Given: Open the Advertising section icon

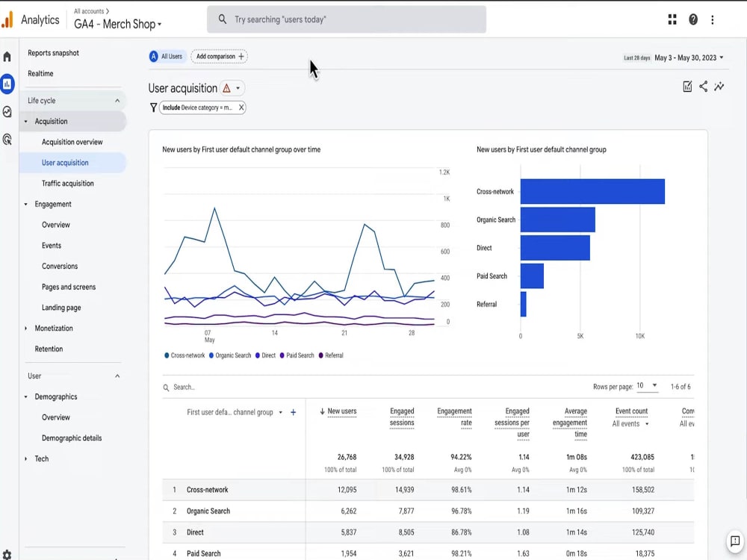Looking at the screenshot, I should [7, 140].
